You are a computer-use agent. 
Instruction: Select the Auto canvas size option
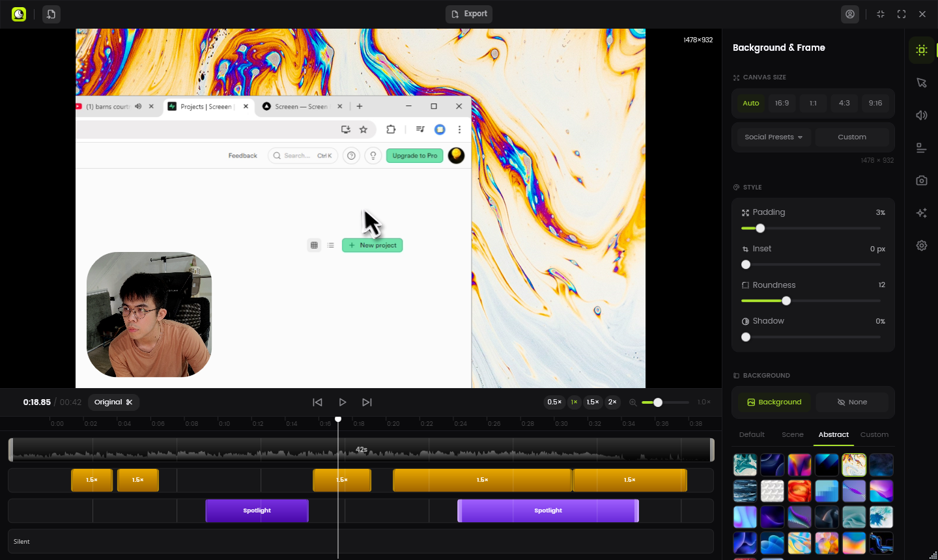(x=750, y=103)
